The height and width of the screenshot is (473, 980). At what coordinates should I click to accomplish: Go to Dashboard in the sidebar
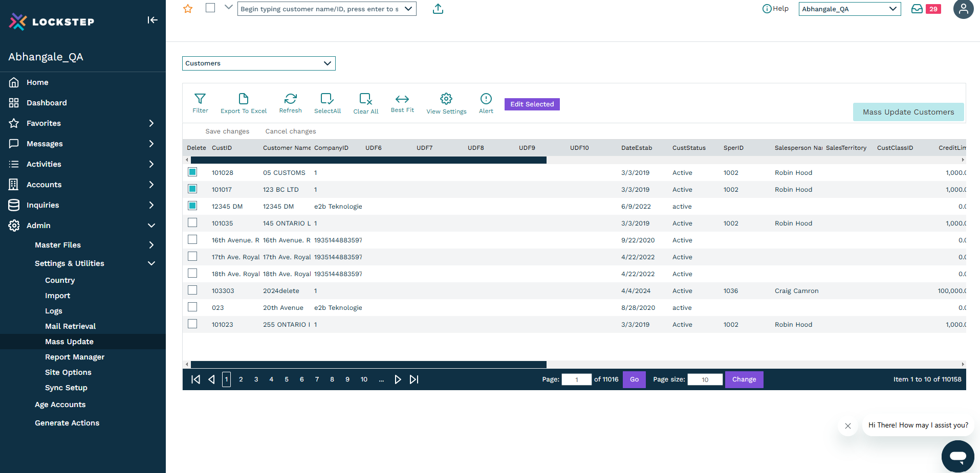(47, 103)
